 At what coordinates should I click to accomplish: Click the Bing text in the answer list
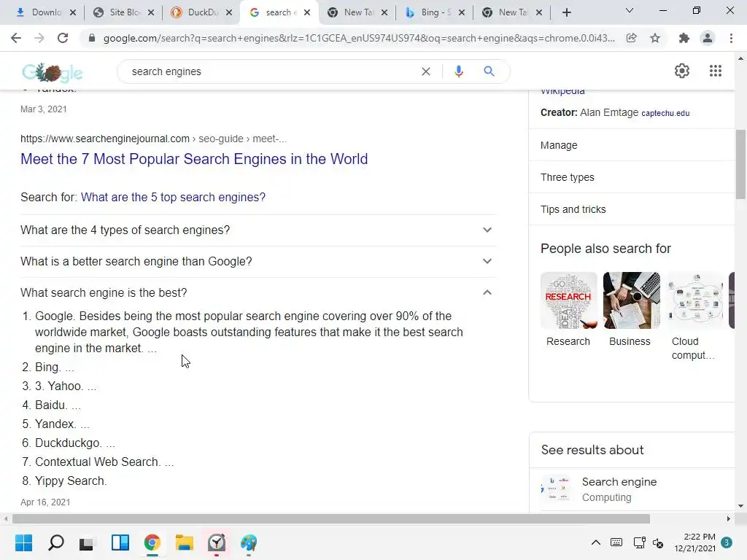pyautogui.click(x=47, y=367)
